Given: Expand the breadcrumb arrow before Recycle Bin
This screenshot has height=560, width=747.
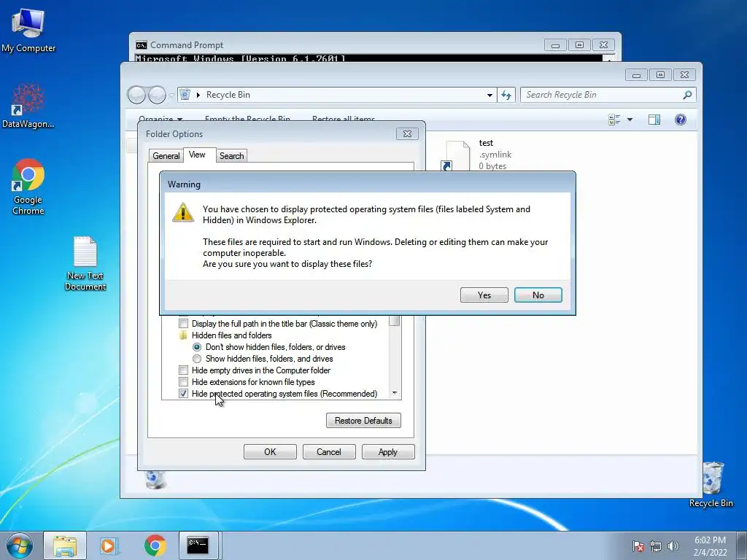Looking at the screenshot, I should [x=198, y=95].
